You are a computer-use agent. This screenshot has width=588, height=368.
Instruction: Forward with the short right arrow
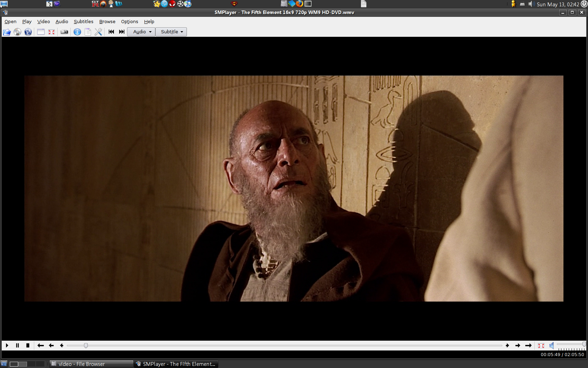point(507,346)
